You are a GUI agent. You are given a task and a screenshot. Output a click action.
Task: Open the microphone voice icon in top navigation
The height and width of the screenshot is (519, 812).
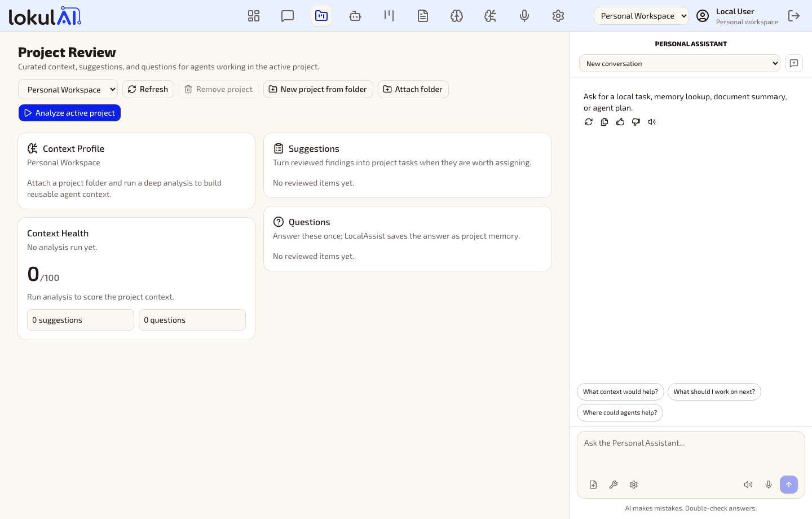tap(524, 16)
